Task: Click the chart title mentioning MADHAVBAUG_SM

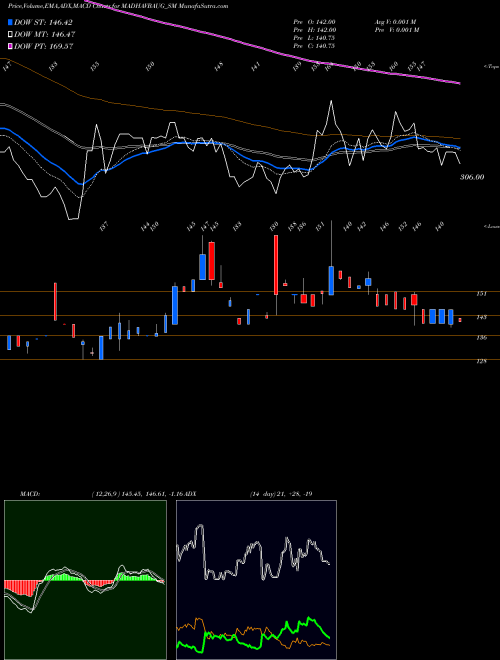Action: pos(118,6)
